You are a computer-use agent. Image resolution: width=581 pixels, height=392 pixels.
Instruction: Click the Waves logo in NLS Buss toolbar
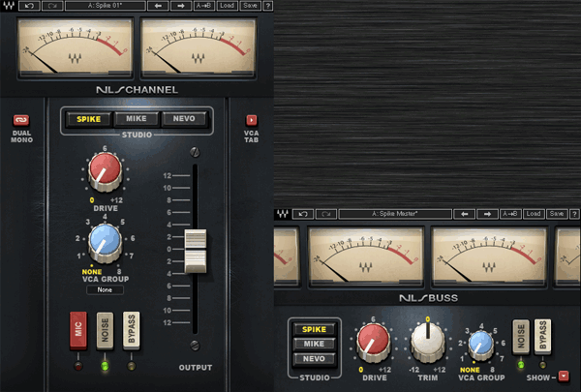283,214
